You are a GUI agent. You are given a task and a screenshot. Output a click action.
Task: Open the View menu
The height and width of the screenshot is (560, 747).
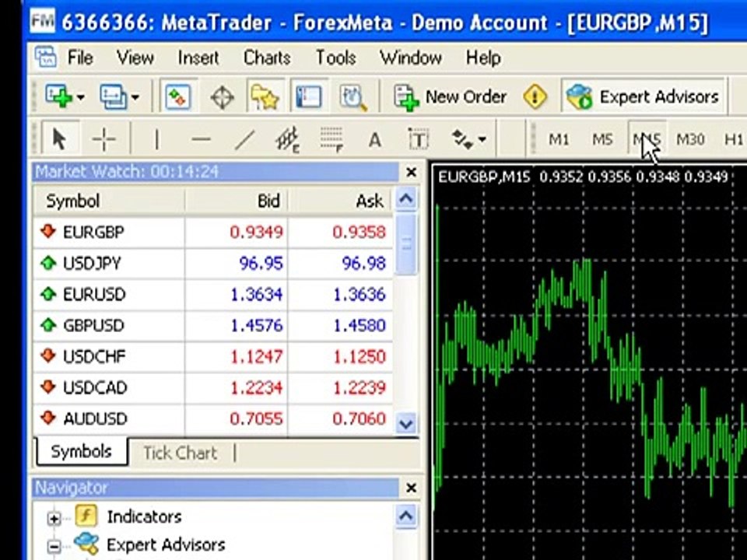135,58
